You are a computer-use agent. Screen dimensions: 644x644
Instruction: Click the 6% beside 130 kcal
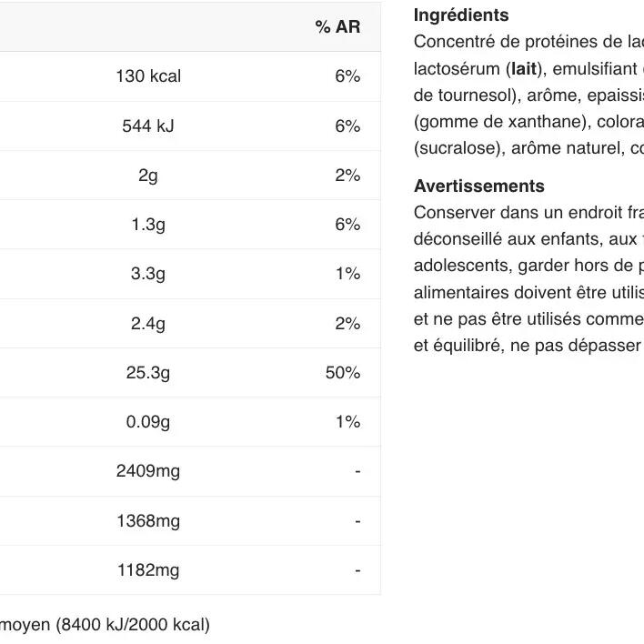347,76
